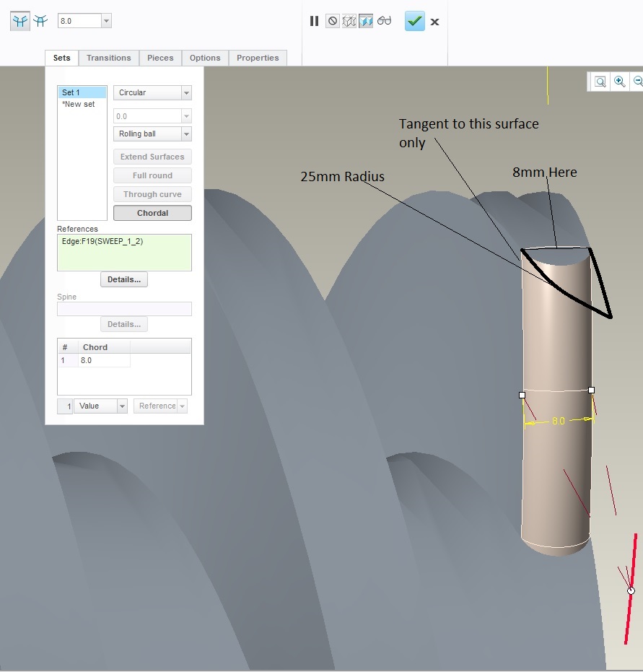The width and height of the screenshot is (643, 672).
Task: Select Set 1 in sets list
Action: [82, 92]
